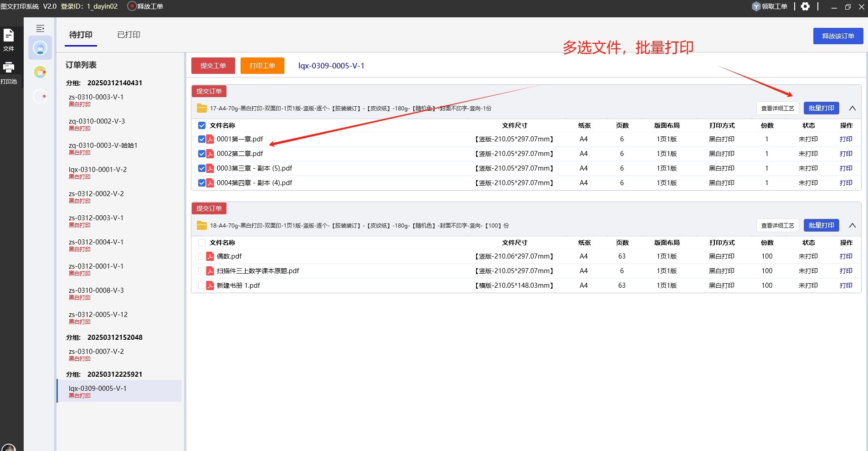Click folder icon of order 18-A4-70g

201,225
